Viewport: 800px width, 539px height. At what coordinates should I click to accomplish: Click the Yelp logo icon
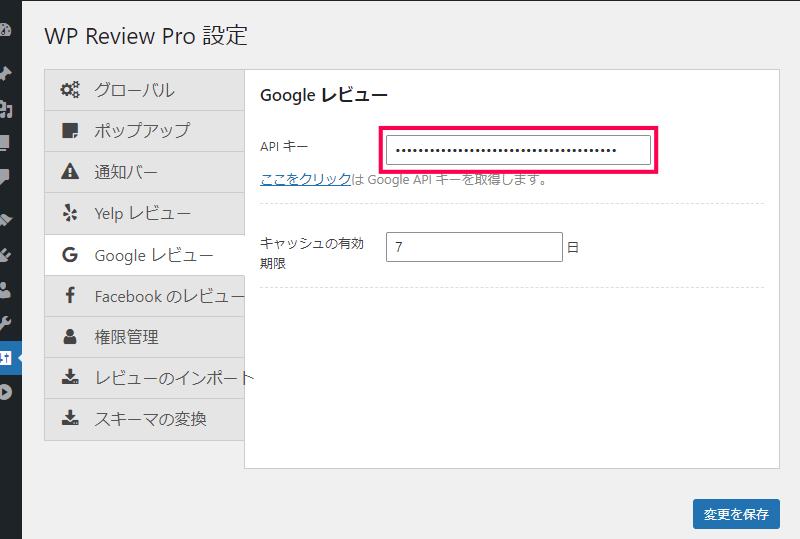(70, 213)
